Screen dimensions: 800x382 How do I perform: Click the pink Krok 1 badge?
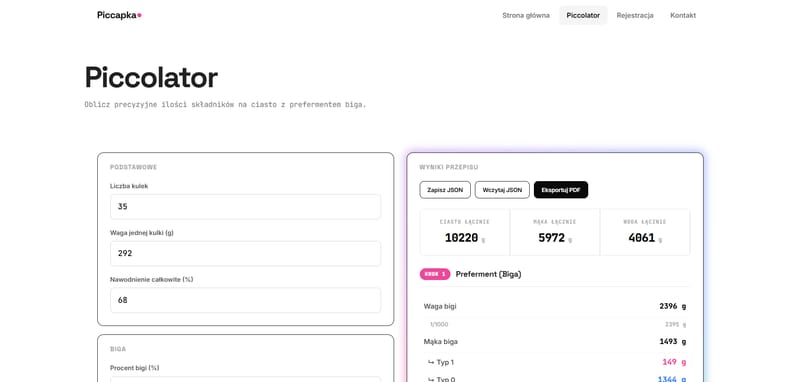click(435, 274)
